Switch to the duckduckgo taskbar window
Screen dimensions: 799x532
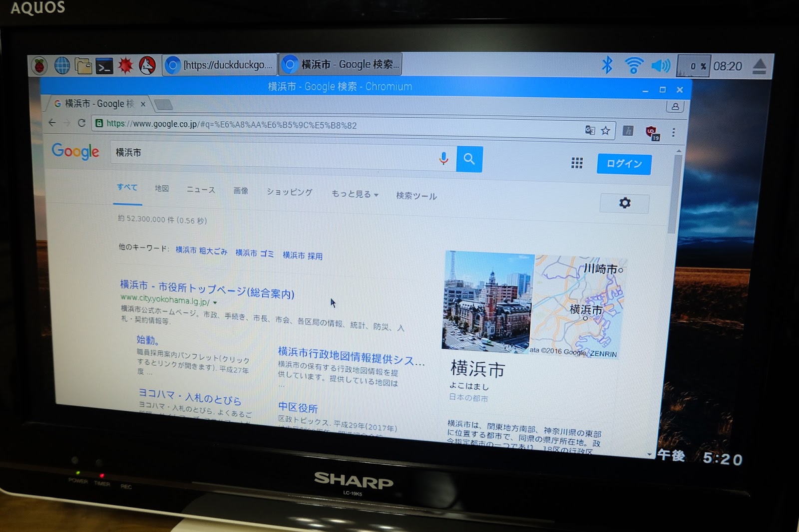point(220,65)
